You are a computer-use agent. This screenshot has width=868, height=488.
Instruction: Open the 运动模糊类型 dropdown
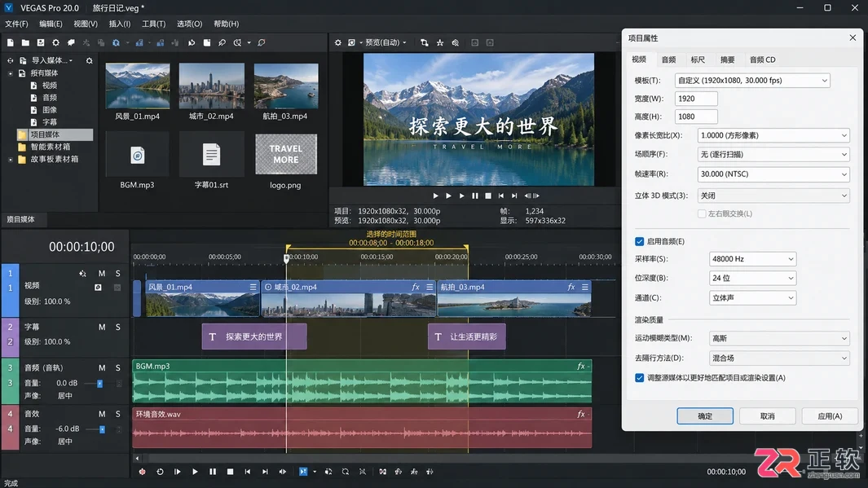(779, 338)
